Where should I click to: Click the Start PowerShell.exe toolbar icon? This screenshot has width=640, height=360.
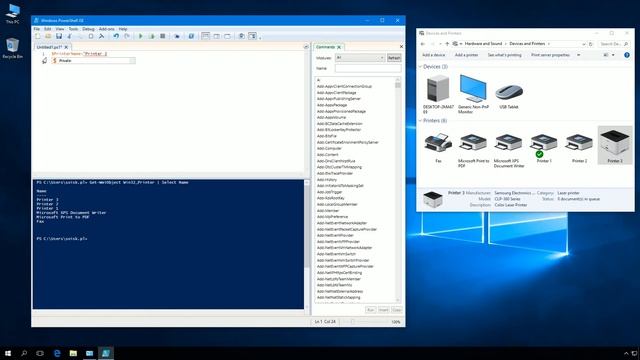click(191, 36)
